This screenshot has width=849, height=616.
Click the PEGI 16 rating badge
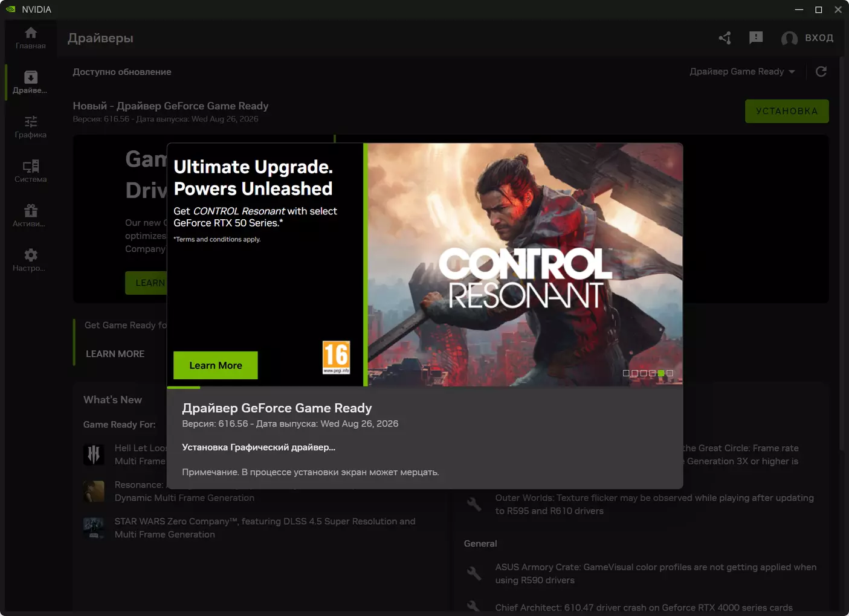337,357
